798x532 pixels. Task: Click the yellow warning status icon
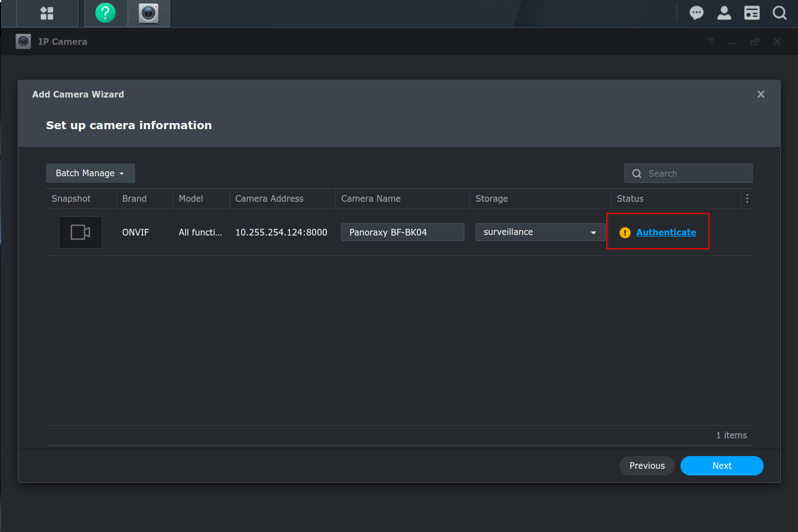tap(625, 233)
